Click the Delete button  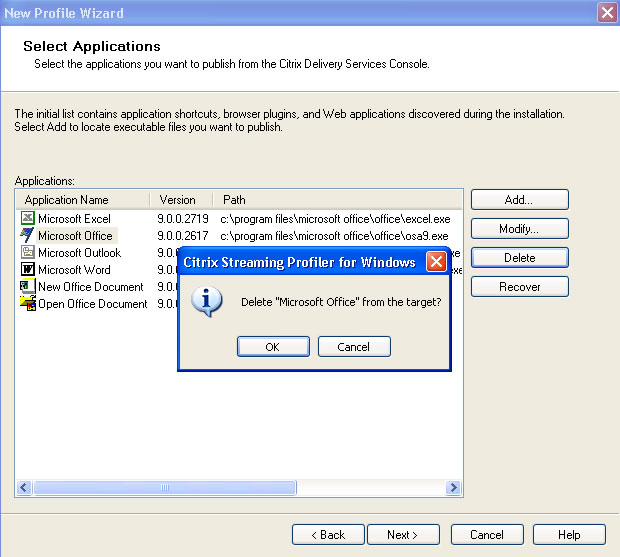(x=520, y=258)
